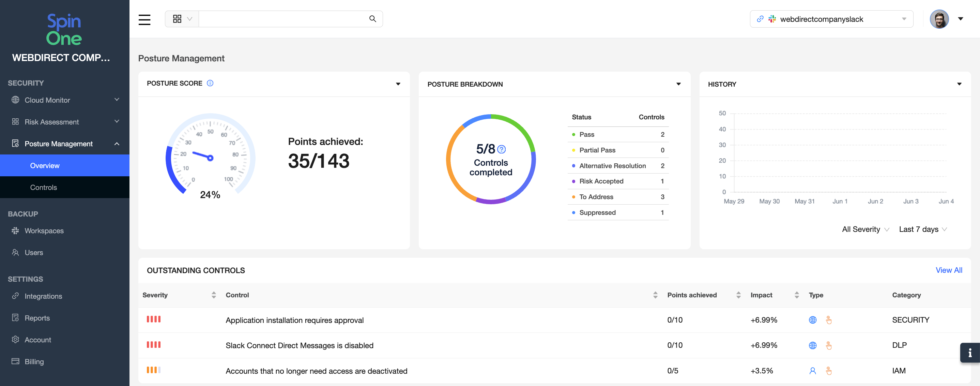Click inside the top search field
This screenshot has height=386, width=980.
coord(281,19)
